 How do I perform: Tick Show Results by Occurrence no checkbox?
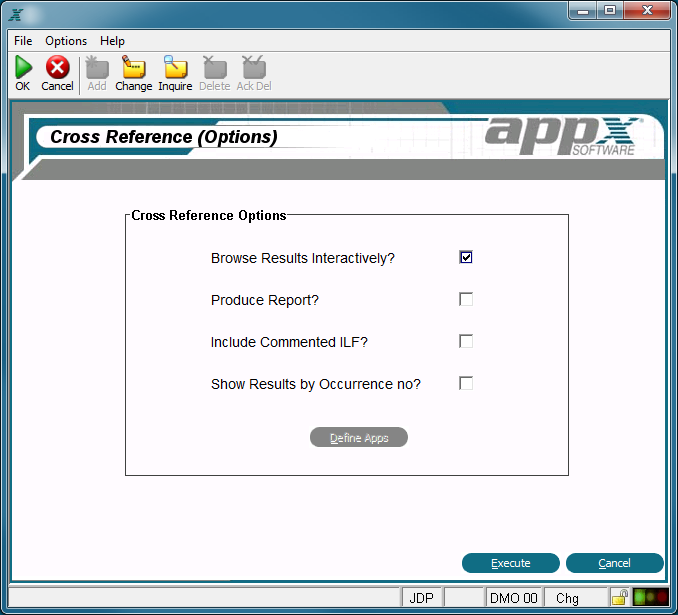pyautogui.click(x=466, y=383)
